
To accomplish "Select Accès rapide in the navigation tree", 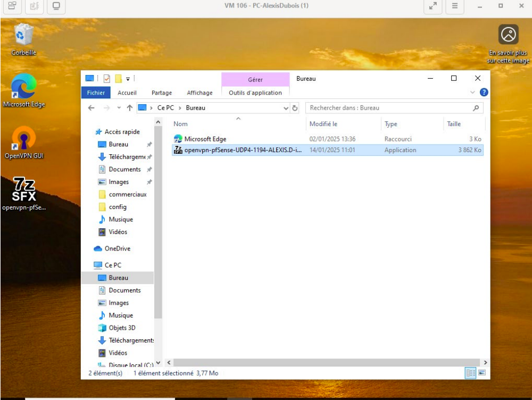I will [118, 131].
